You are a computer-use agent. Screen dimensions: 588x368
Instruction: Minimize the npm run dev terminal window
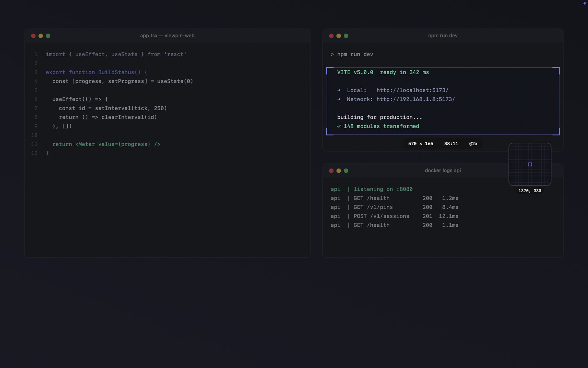pyautogui.click(x=339, y=36)
